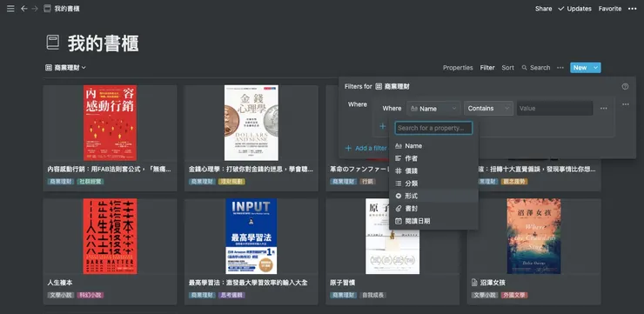Click Sort in the view toolbar
The height and width of the screenshot is (314, 644).
pyautogui.click(x=507, y=68)
